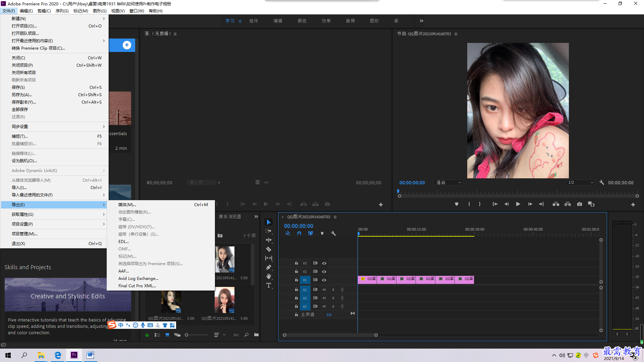Open program monitor settings wrench

pyautogui.click(x=602, y=183)
